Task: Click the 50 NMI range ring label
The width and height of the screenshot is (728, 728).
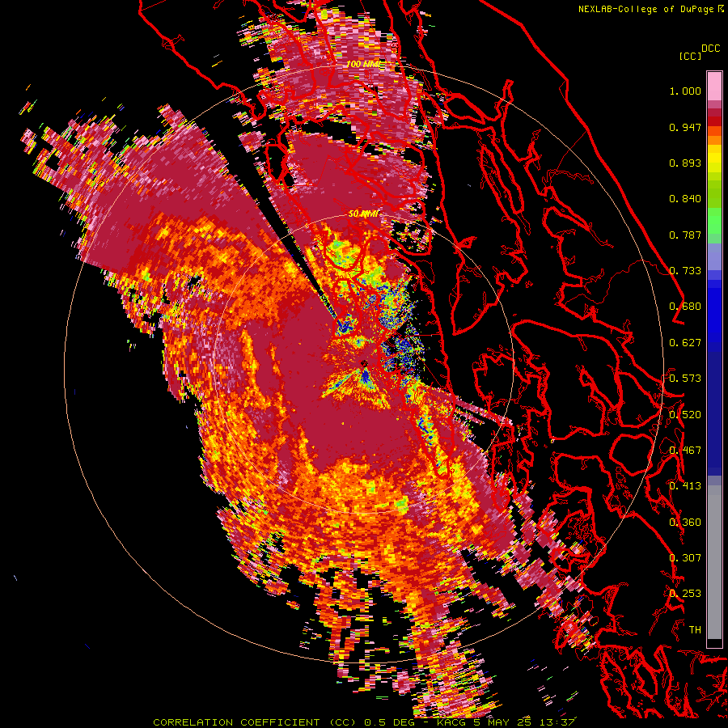Action: tap(363, 214)
